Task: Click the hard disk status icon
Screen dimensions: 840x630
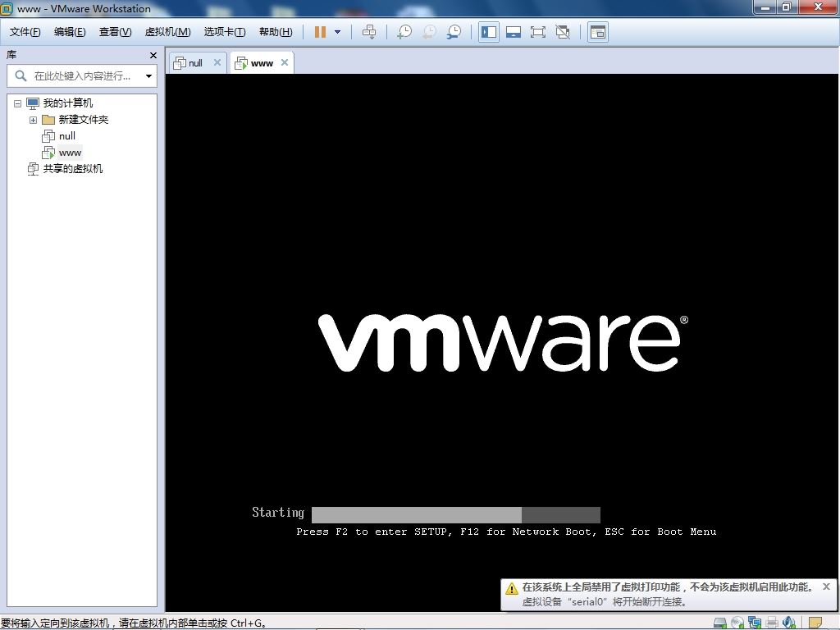Action: (x=720, y=623)
